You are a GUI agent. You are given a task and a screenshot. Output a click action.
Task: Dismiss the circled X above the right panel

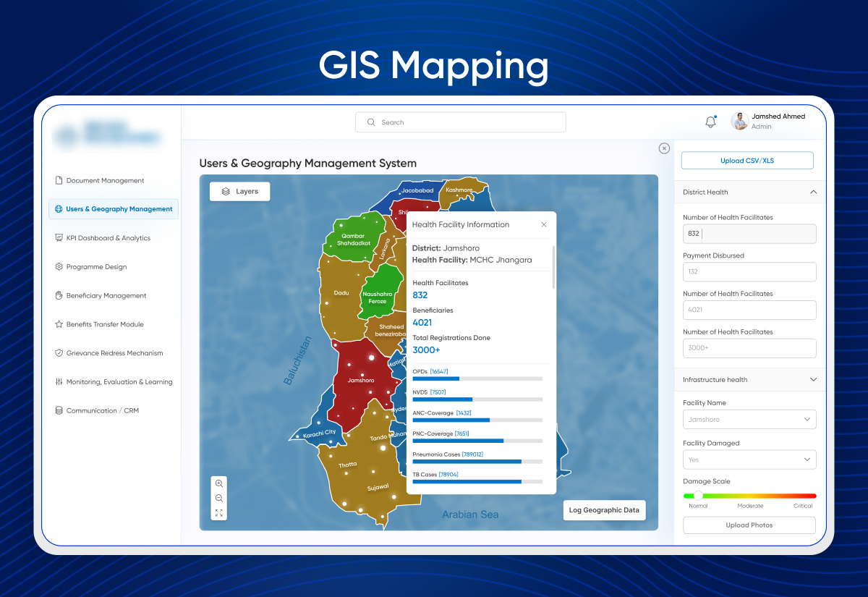click(663, 148)
